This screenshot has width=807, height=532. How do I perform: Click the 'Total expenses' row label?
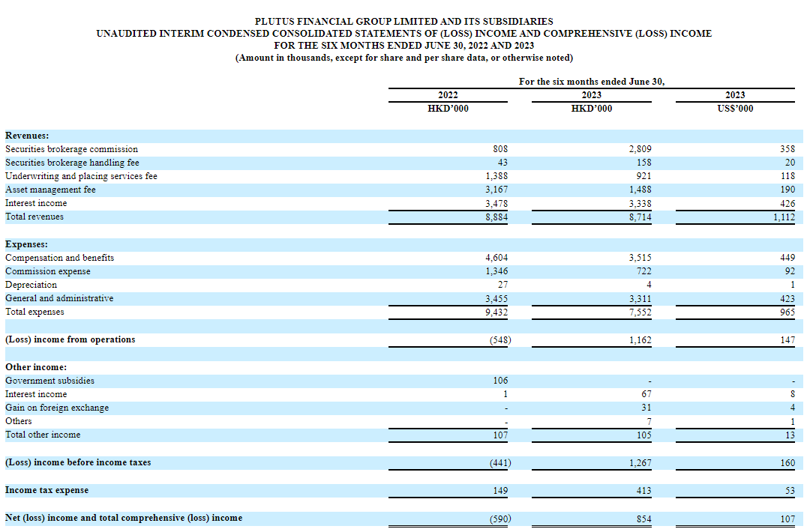pyautogui.click(x=34, y=312)
